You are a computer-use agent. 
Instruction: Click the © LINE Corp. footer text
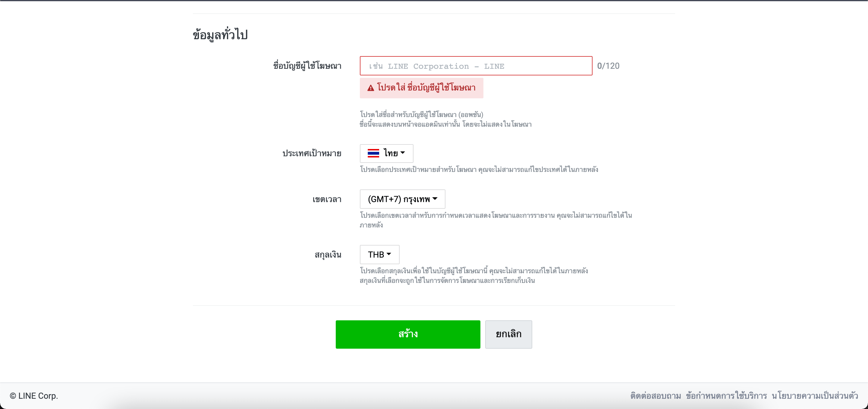34,395
